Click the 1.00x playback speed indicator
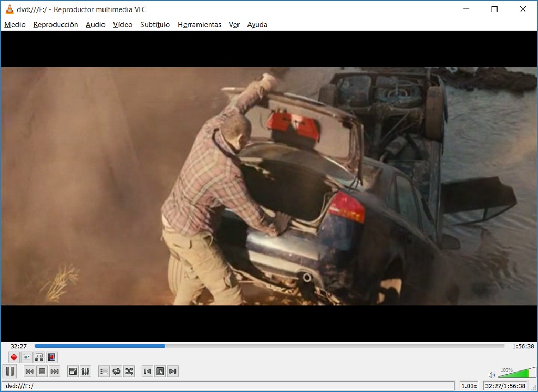The width and height of the screenshot is (538, 392). pos(469,386)
